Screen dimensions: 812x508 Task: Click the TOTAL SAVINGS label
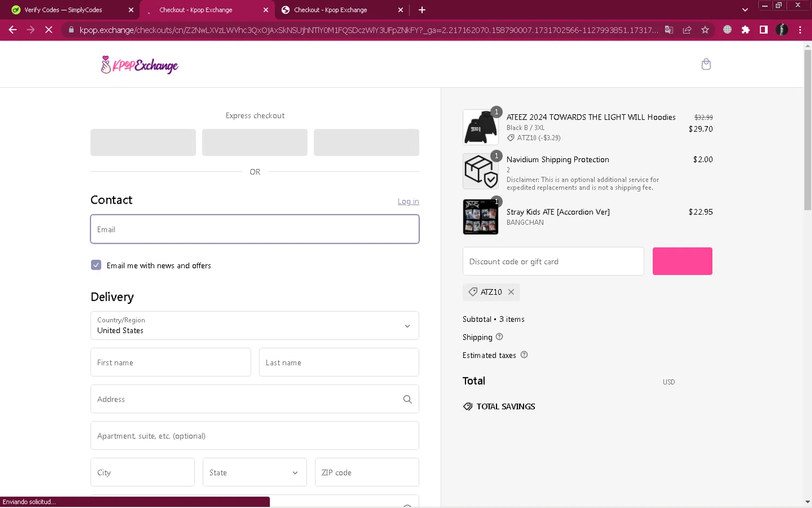coord(506,407)
